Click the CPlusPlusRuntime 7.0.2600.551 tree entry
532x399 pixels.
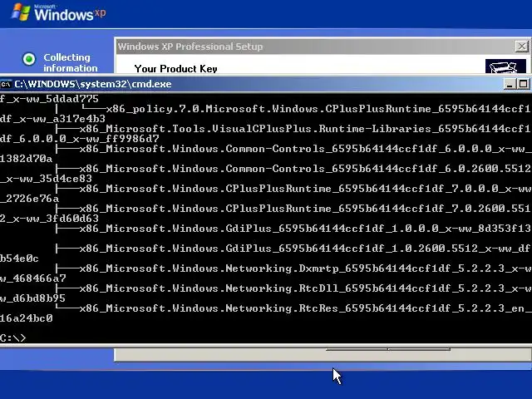305,209
